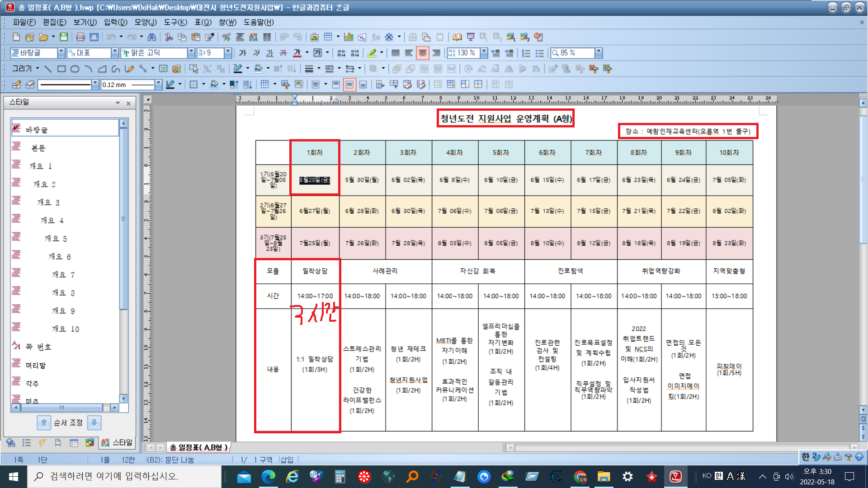Open Find with the binoculars icon
The image size is (868, 488).
tap(152, 37)
